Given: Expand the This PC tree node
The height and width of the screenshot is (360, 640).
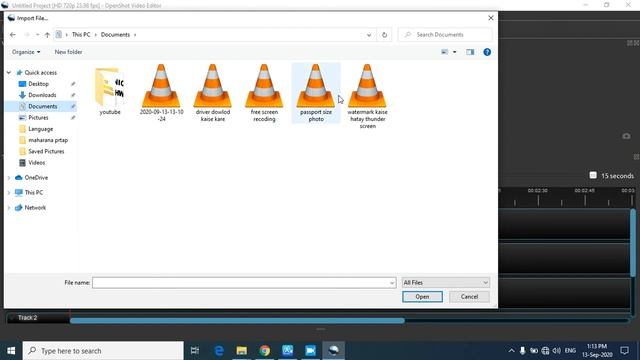Looking at the screenshot, I should pos(9,193).
